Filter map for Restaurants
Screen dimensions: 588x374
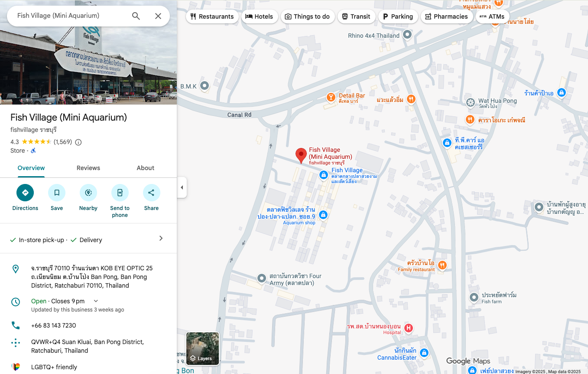(212, 16)
